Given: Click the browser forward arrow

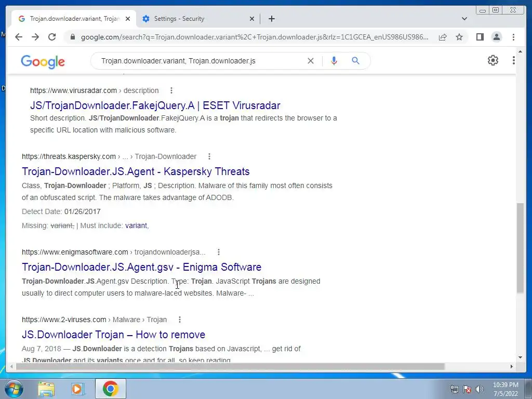Looking at the screenshot, I should click(x=35, y=37).
